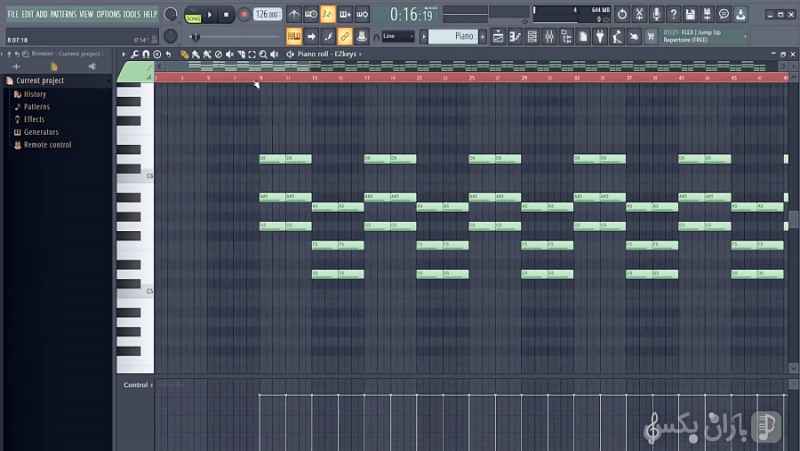This screenshot has height=451, width=800.
Task: Click the shopping cart shop icon
Action: click(651, 36)
